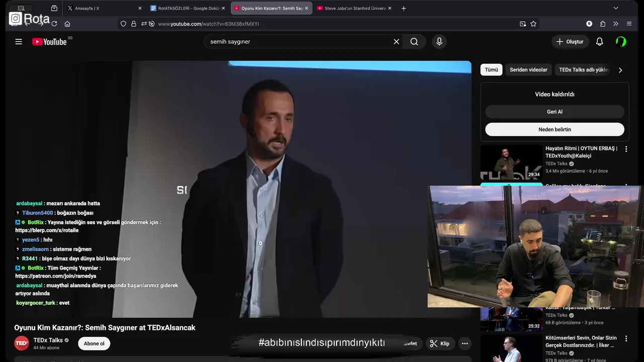Viewport: 644px width, 362px height.
Task: Open a new browser tab with the plus
Action: [x=404, y=9]
